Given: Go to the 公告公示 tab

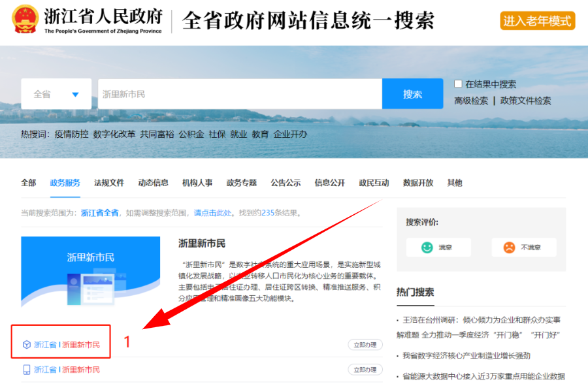Looking at the screenshot, I should (286, 183).
